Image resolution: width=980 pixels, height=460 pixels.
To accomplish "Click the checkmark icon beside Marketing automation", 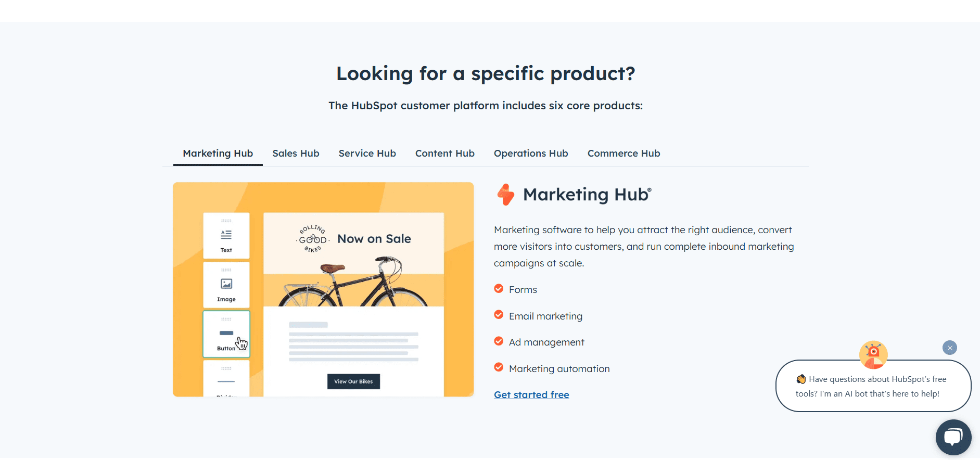I will (x=499, y=367).
